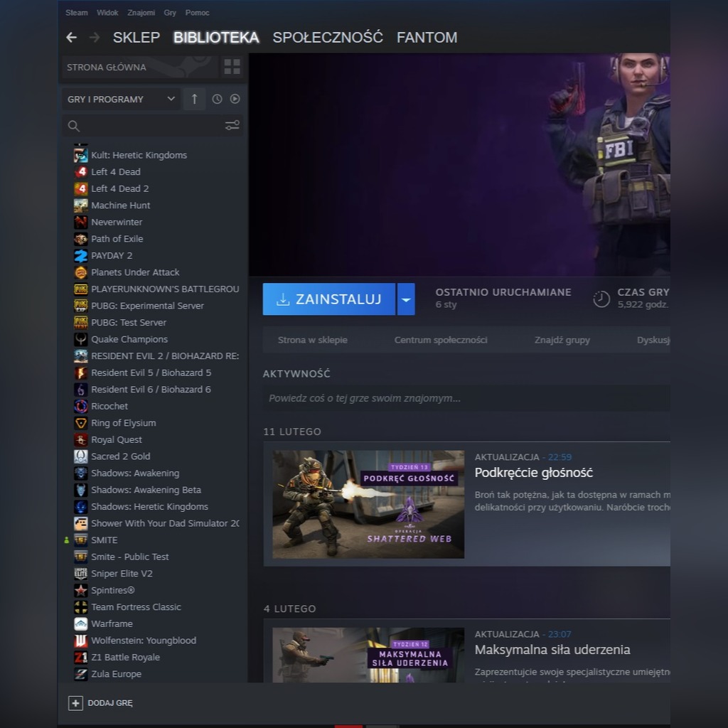Click the Sniper Elite V2 icon

point(81,574)
